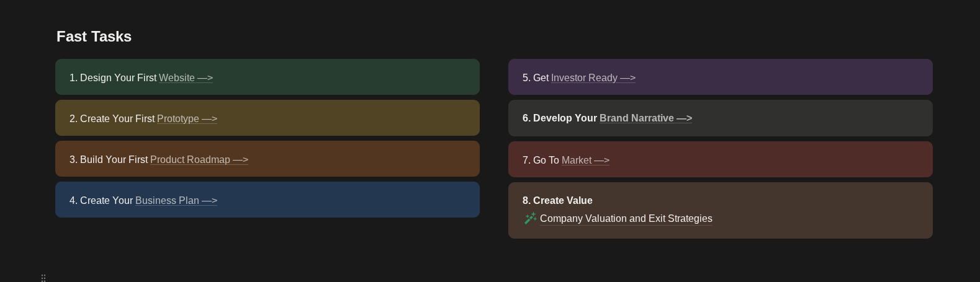Follow the Product Roadmap link
The height and width of the screenshot is (282, 980).
click(199, 160)
